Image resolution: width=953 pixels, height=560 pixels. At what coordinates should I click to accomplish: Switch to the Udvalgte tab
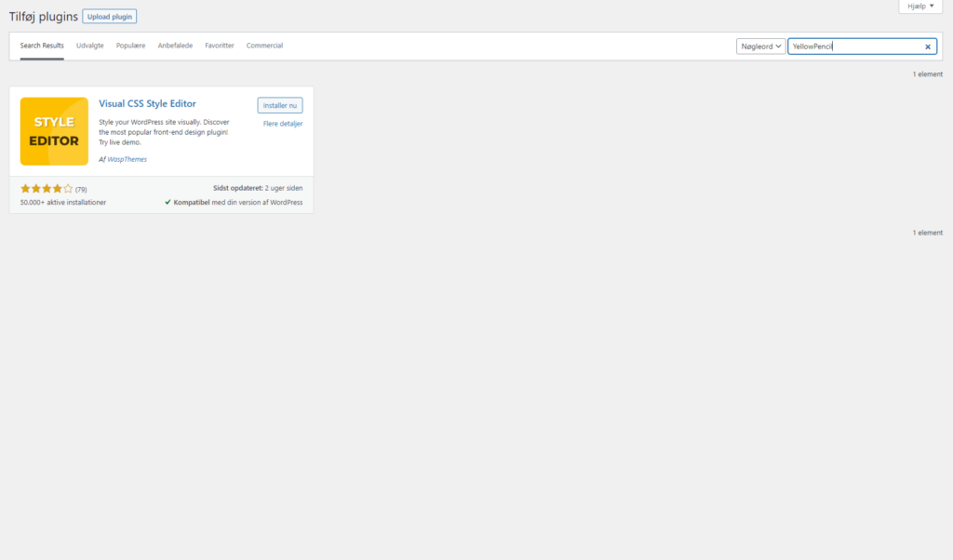(x=90, y=46)
